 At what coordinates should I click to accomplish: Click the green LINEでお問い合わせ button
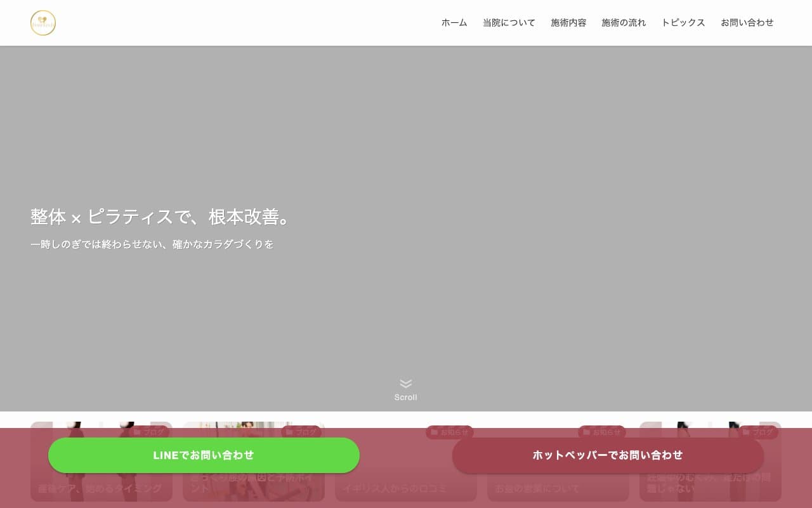(x=203, y=455)
